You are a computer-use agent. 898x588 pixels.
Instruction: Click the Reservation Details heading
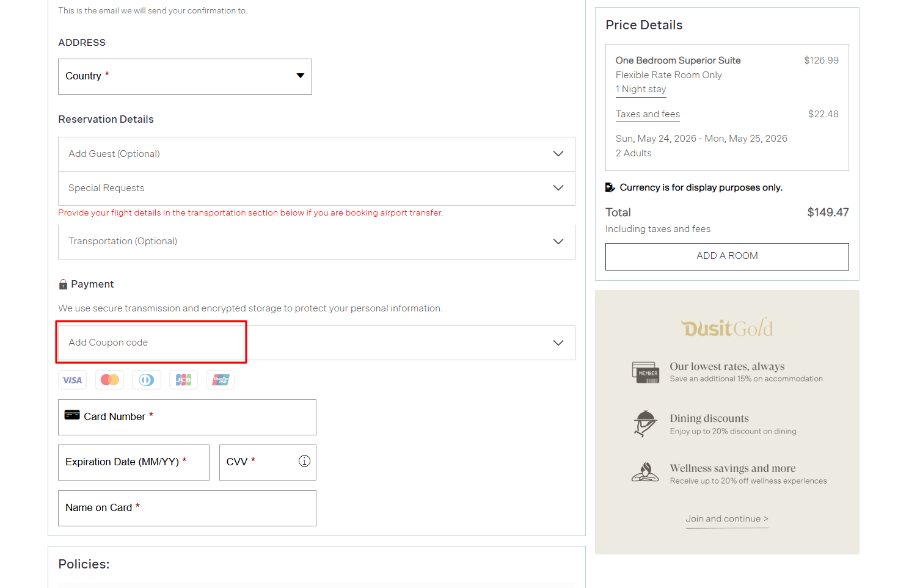(106, 120)
